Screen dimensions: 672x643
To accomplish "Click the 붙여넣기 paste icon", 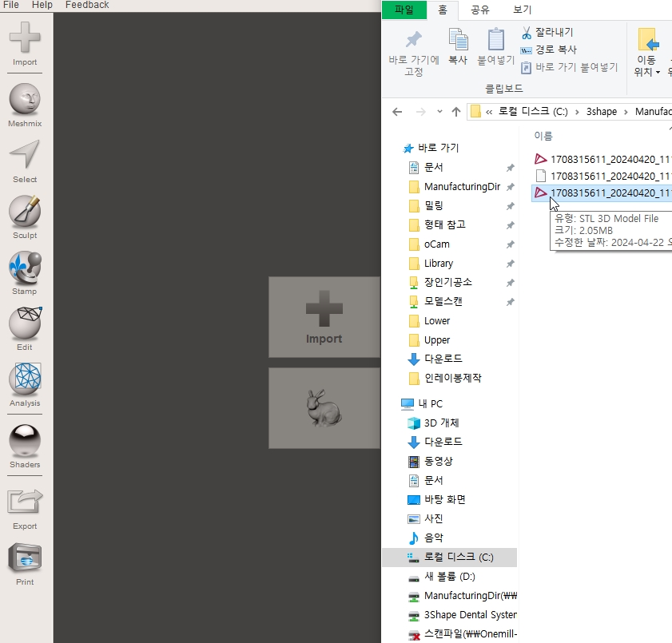I will 496,46.
